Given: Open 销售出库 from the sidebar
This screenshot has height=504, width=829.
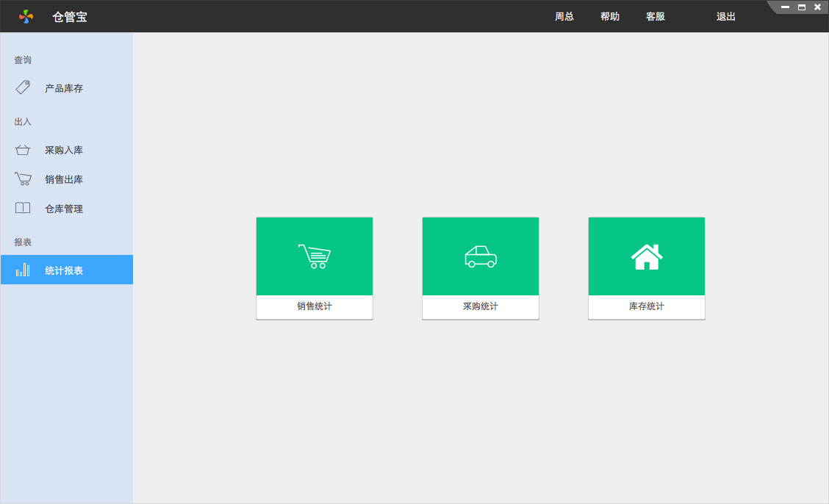Looking at the screenshot, I should 64,179.
